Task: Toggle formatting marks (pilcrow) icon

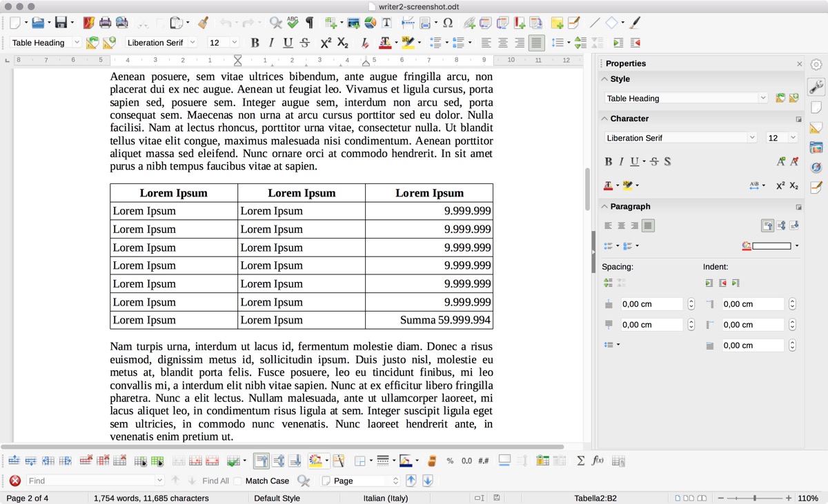Action: pyautogui.click(x=309, y=23)
